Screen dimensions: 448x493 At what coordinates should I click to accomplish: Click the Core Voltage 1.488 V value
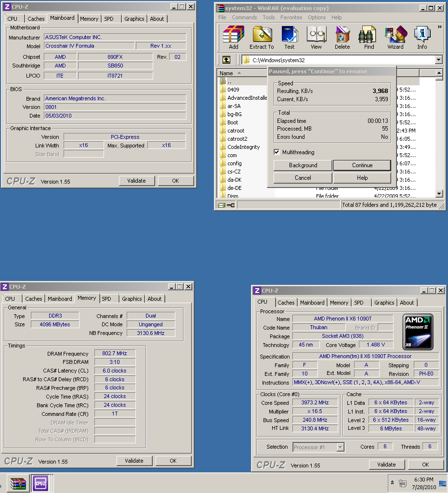click(x=376, y=345)
